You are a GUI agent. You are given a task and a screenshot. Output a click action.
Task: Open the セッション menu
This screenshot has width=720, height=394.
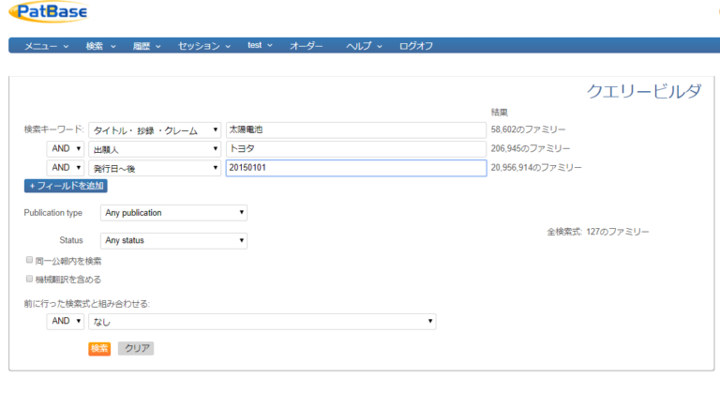tap(204, 46)
